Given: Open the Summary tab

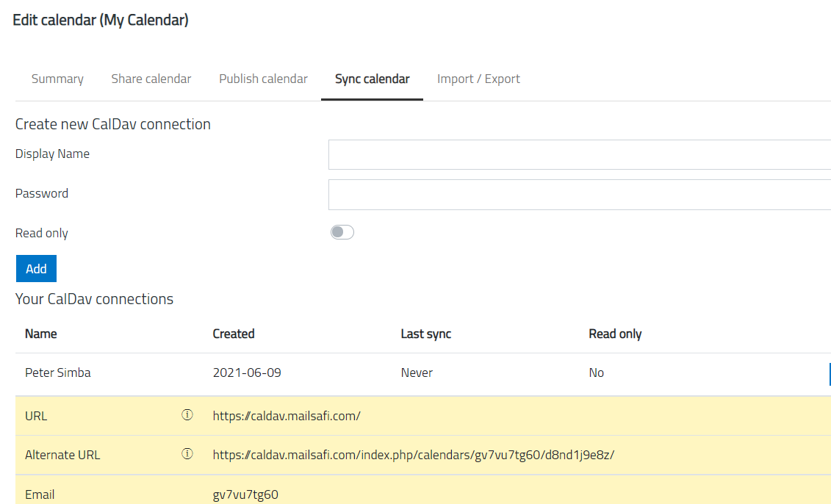Looking at the screenshot, I should pyautogui.click(x=57, y=79).
